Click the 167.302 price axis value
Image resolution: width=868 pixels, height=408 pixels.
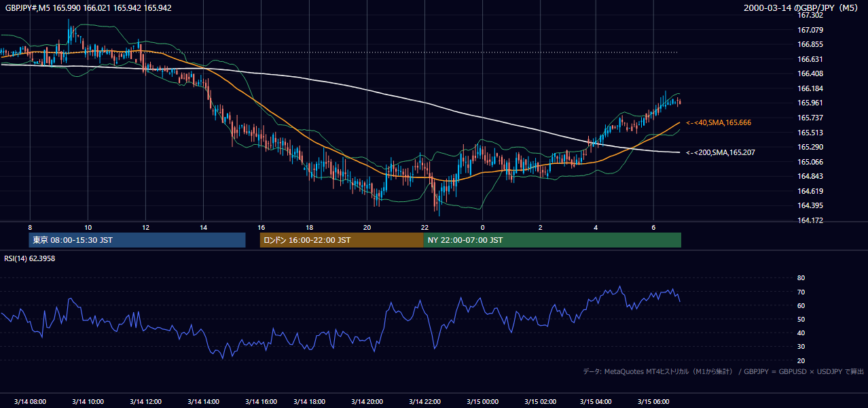[810, 15]
